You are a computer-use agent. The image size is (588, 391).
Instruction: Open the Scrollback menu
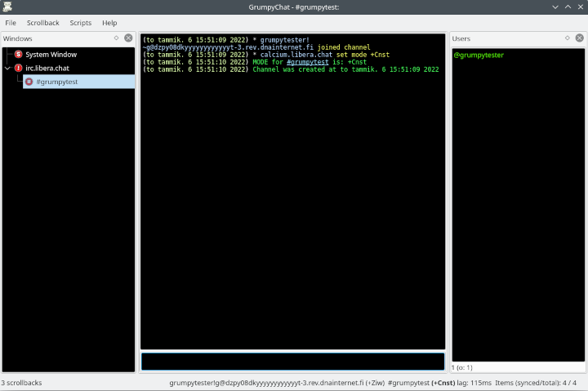coord(43,23)
